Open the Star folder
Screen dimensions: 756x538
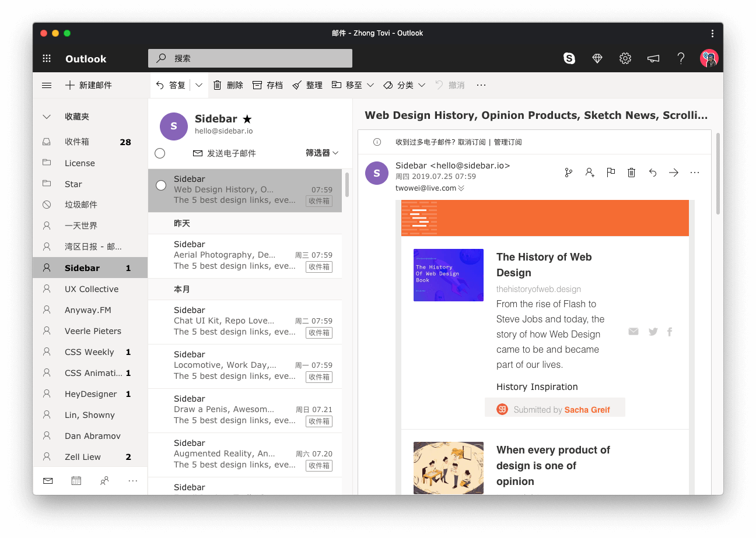coord(90,184)
